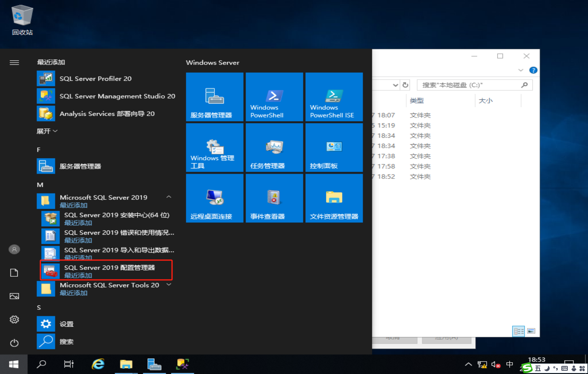
Task: Launch the 远程桌面连接 tile
Action: (x=215, y=198)
